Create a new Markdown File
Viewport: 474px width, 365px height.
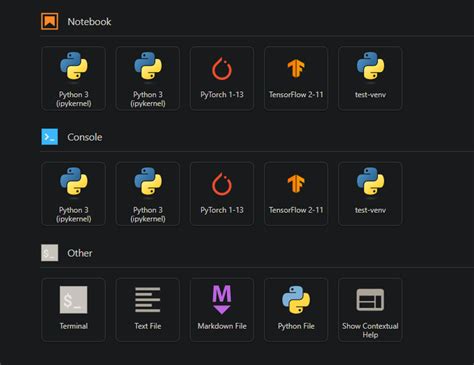tap(222, 310)
